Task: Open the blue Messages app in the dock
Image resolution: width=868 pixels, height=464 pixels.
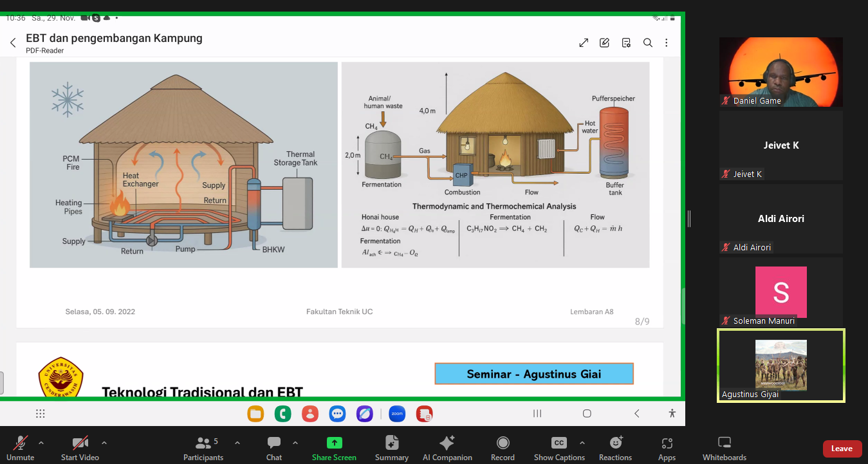Action: point(337,414)
